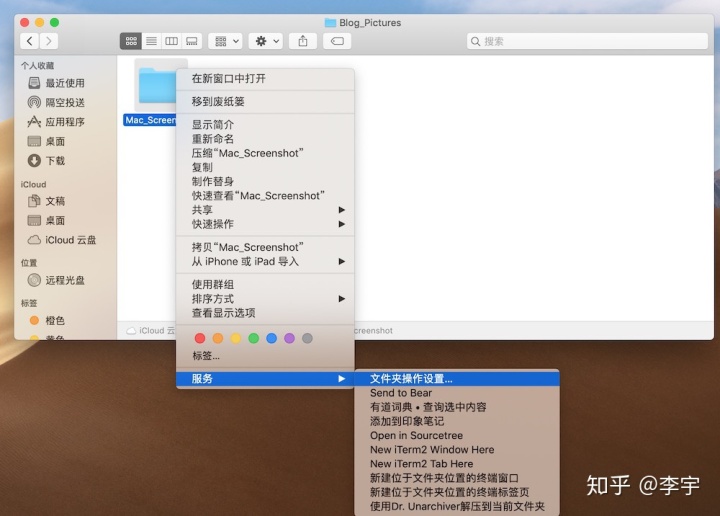Choose 文件夹操作设置... in Services submenu
The width and height of the screenshot is (720, 516).
point(457,379)
